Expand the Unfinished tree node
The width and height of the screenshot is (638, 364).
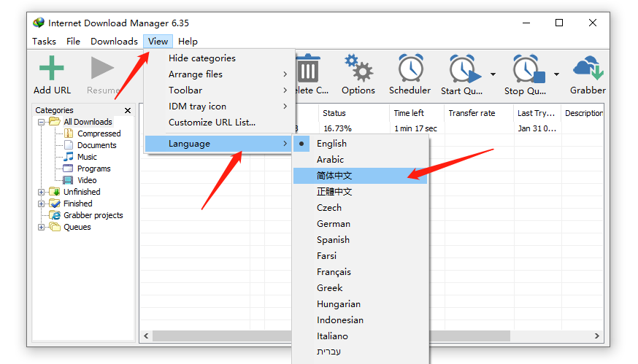[41, 192]
